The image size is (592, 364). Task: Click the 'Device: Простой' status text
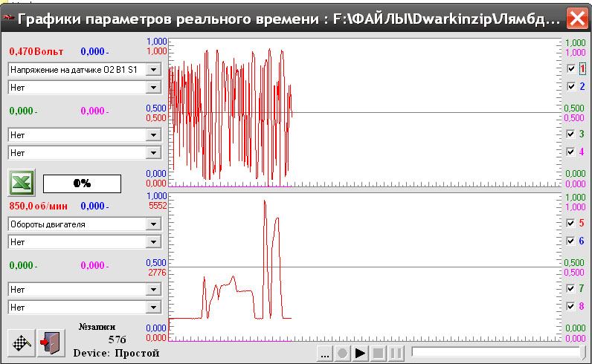point(116,353)
